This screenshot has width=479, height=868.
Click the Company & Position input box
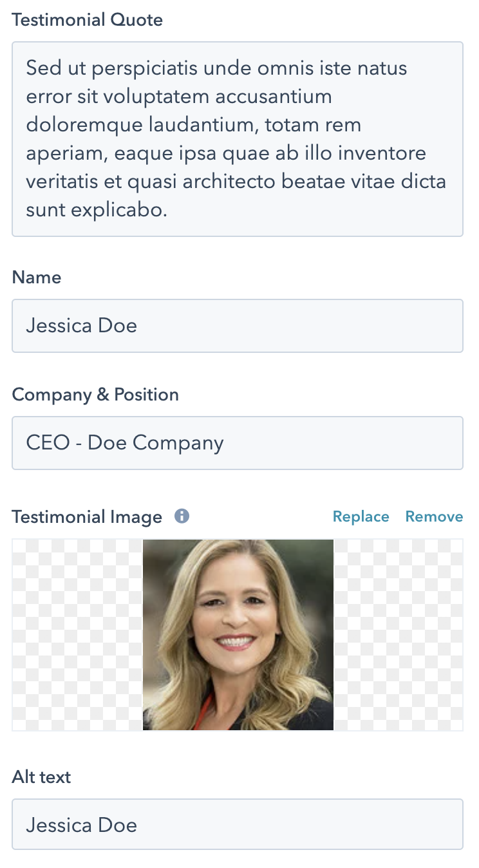pos(238,442)
